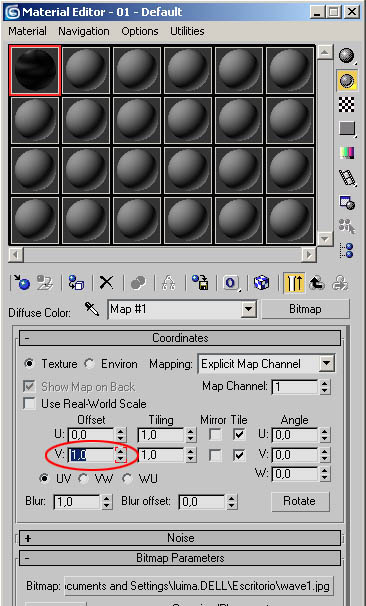Screen dimensions: 366x606
Task: Toggle Backlight sphere icon on right sidebar
Action: (347, 80)
